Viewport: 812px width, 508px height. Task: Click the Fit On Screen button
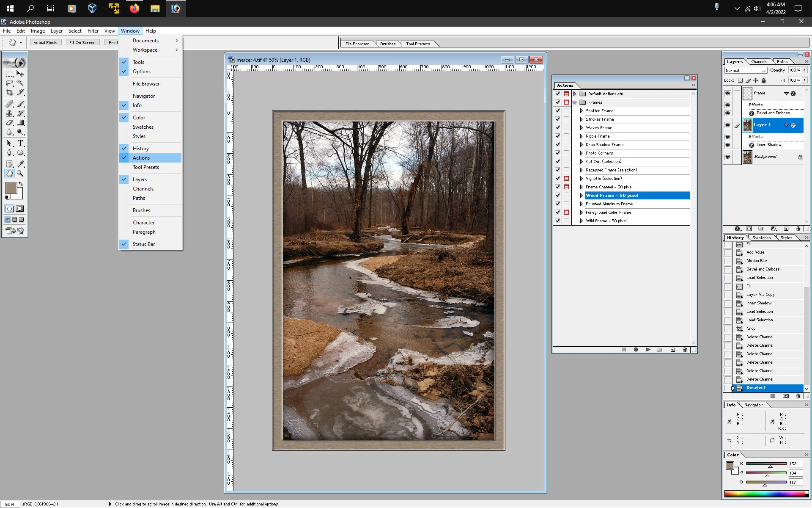[82, 43]
